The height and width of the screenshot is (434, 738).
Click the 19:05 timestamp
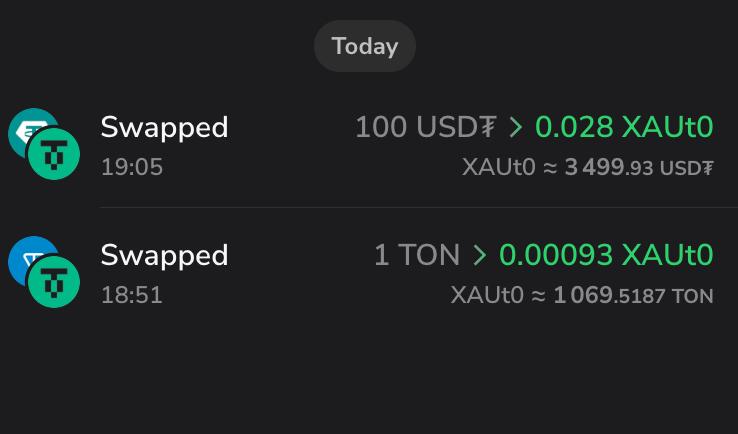point(132,167)
